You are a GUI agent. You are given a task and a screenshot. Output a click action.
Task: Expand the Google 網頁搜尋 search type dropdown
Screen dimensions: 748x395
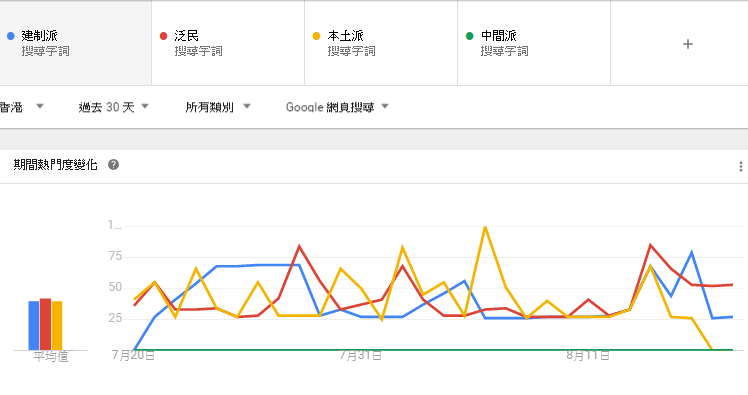point(337,107)
